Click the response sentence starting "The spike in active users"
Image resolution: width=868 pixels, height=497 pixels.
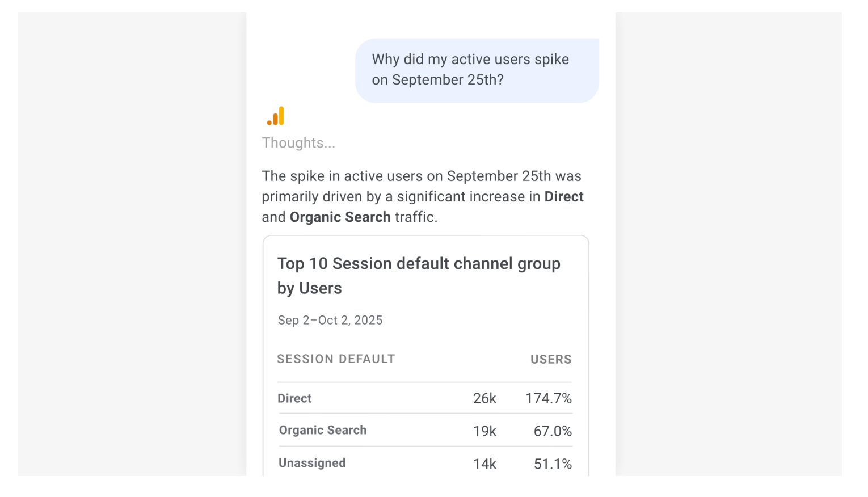(421, 176)
